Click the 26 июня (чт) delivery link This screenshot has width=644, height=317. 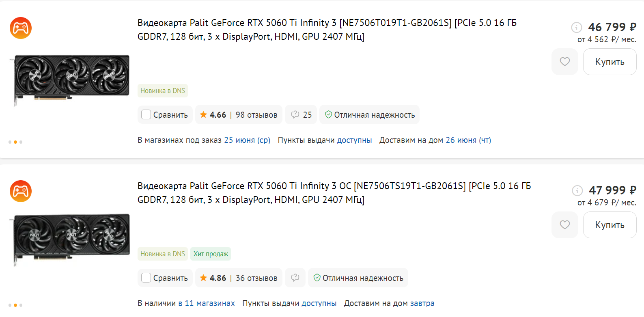[x=468, y=140]
